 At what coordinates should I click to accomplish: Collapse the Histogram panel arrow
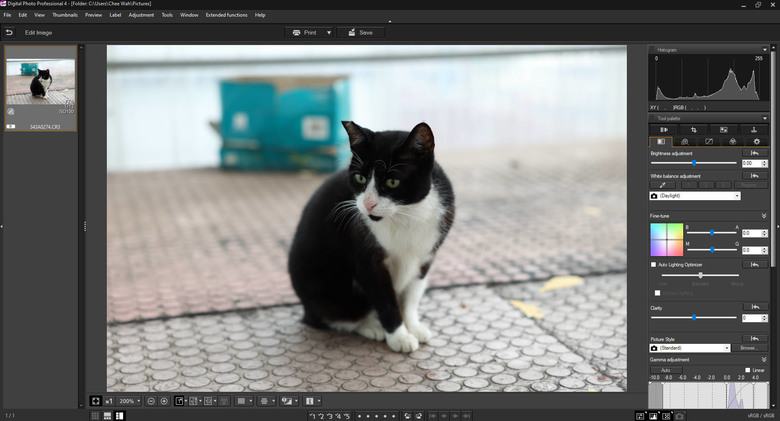765,50
